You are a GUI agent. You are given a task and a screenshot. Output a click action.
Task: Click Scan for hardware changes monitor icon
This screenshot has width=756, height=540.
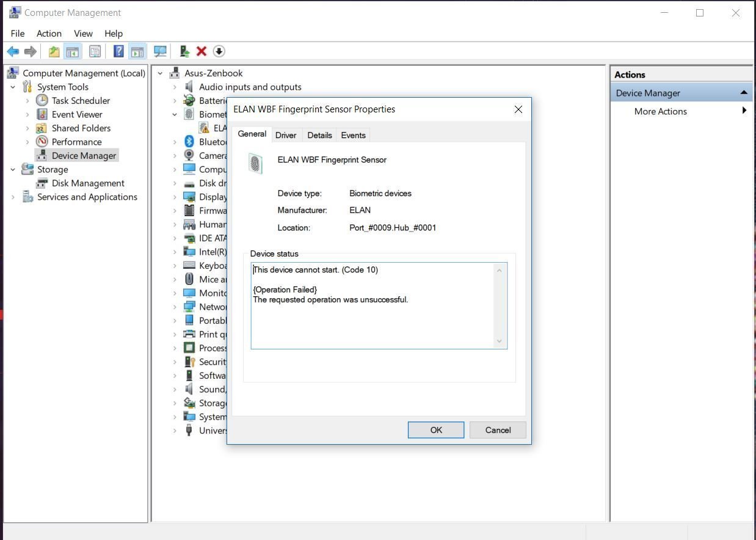[161, 52]
